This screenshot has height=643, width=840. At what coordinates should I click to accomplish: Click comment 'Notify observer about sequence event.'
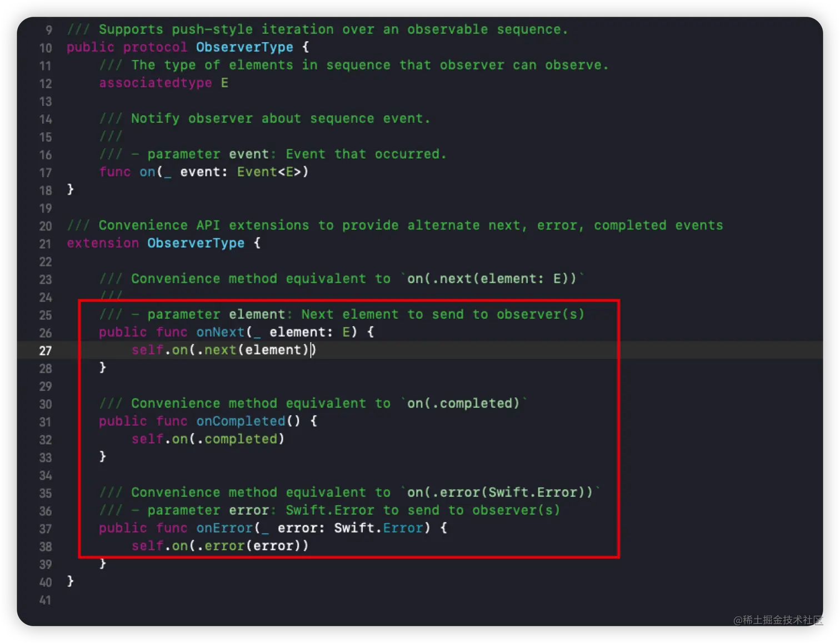(281, 118)
